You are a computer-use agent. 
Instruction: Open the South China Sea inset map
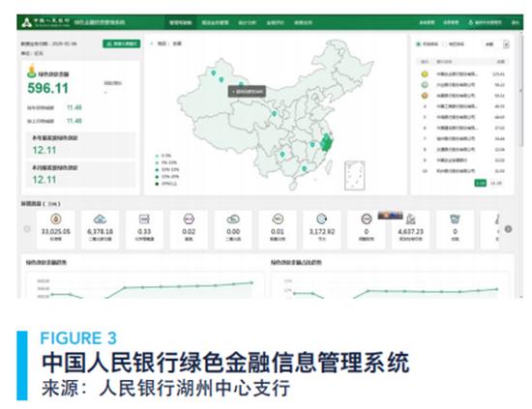(x=355, y=175)
